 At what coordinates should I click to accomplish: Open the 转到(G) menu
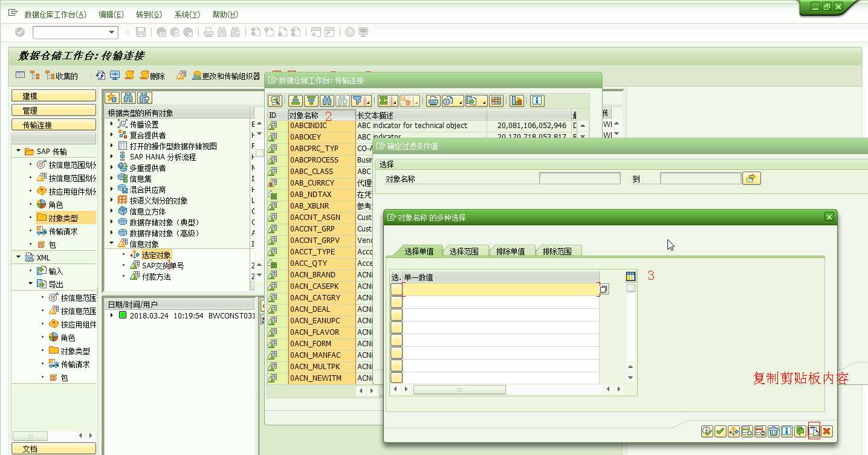(149, 15)
